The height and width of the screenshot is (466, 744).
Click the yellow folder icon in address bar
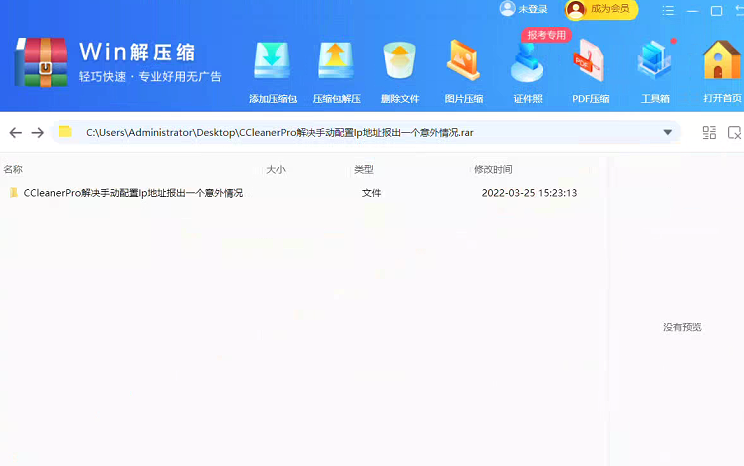pyautogui.click(x=65, y=131)
